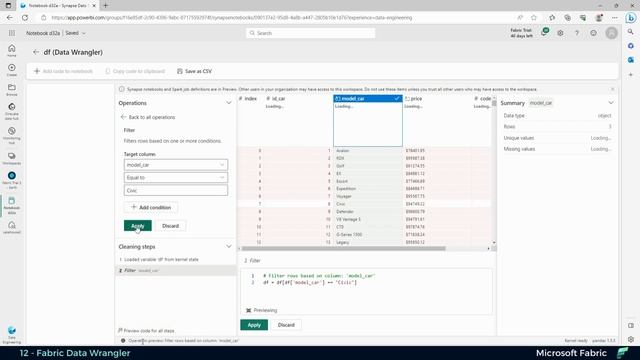Viewport: 640px width, 360px height.
Task: Open browser extensions puzzle icon
Action: (552, 18)
